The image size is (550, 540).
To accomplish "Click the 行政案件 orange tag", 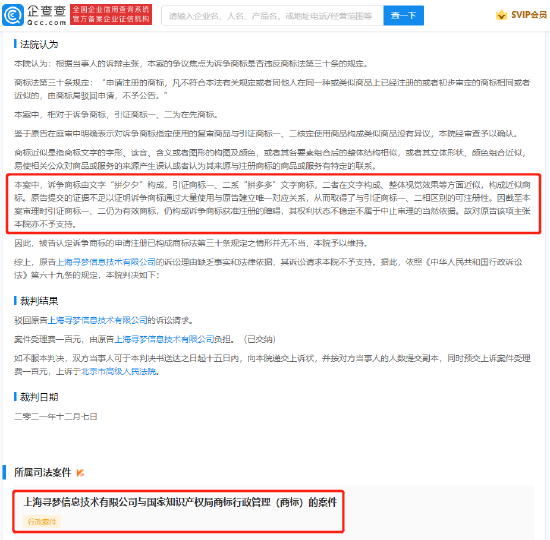I will click(x=42, y=522).
